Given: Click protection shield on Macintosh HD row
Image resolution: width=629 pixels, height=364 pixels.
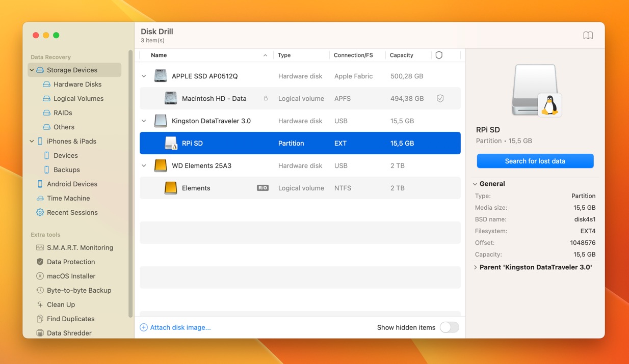Looking at the screenshot, I should click(x=440, y=99).
